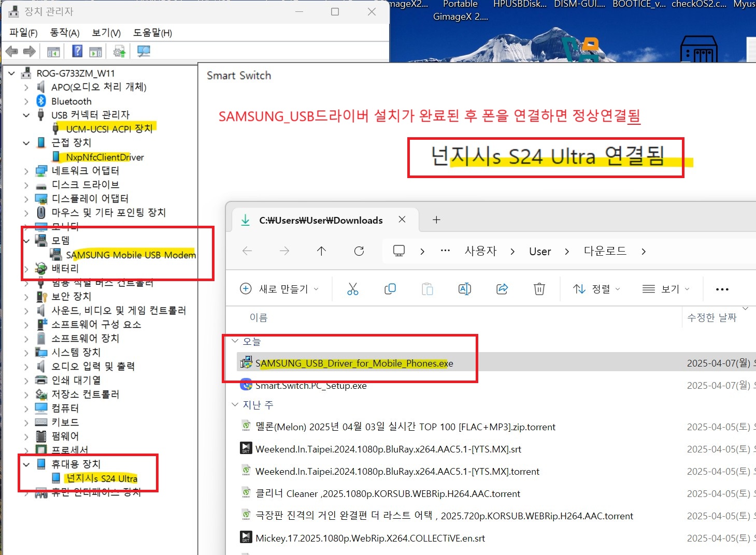The image size is (756, 555).
Task: Select 디스플레이 어댑터 tree item
Action: (x=90, y=199)
